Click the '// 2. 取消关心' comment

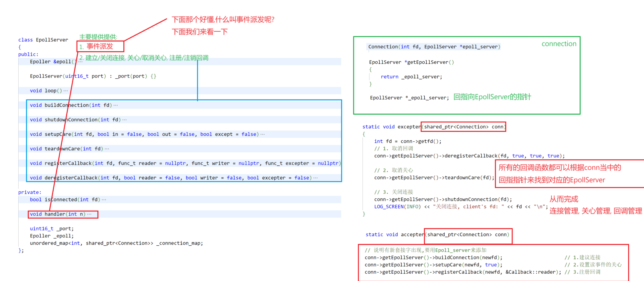point(394,170)
